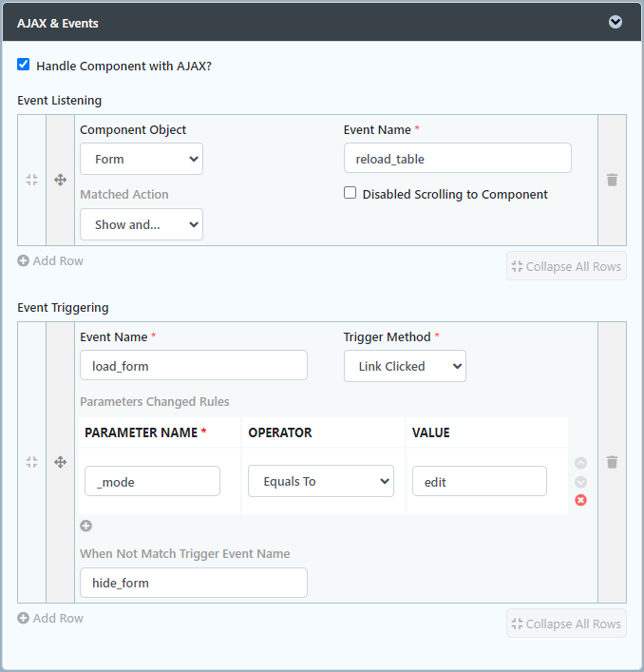Remove the _mode parameter rule red icon
This screenshot has height=672, width=644.
tap(580, 500)
